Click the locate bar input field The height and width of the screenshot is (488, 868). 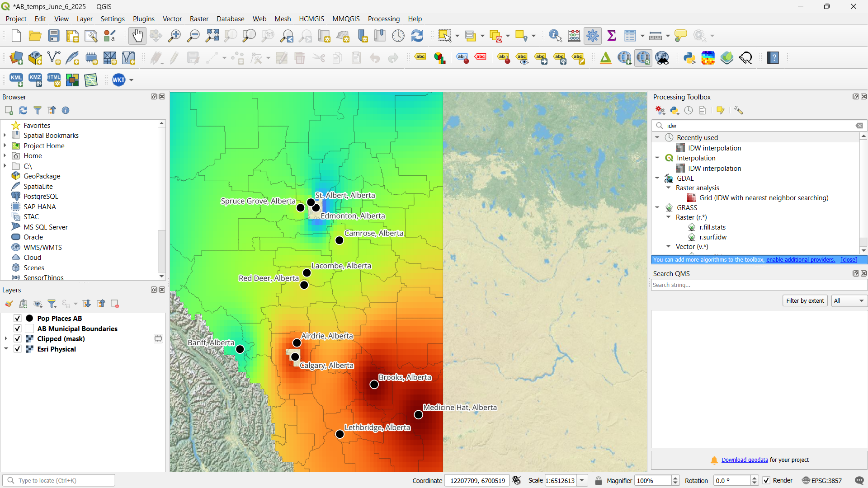59,480
